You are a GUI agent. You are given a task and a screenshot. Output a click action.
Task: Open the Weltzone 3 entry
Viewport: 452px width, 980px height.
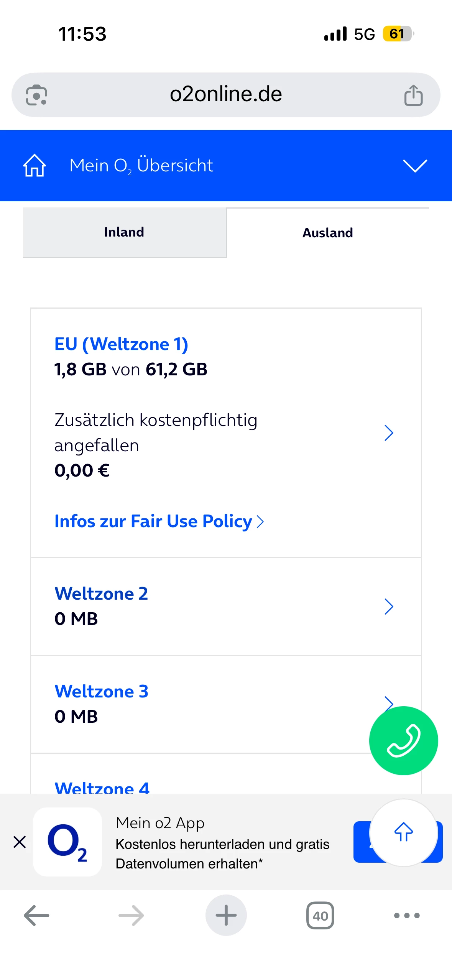(x=101, y=692)
